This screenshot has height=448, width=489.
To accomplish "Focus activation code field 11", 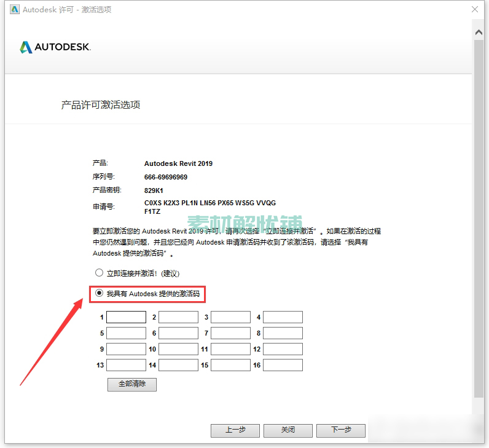I will pyautogui.click(x=230, y=349).
